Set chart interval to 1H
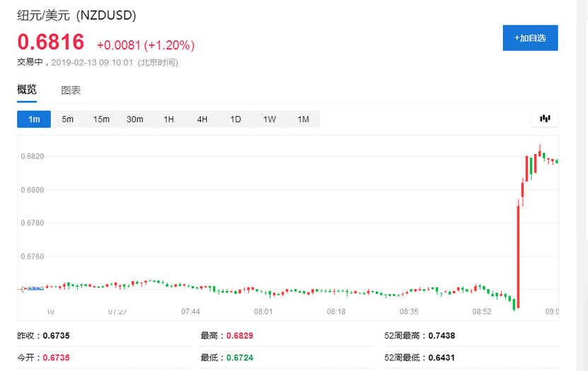The image size is (588, 371). click(168, 119)
